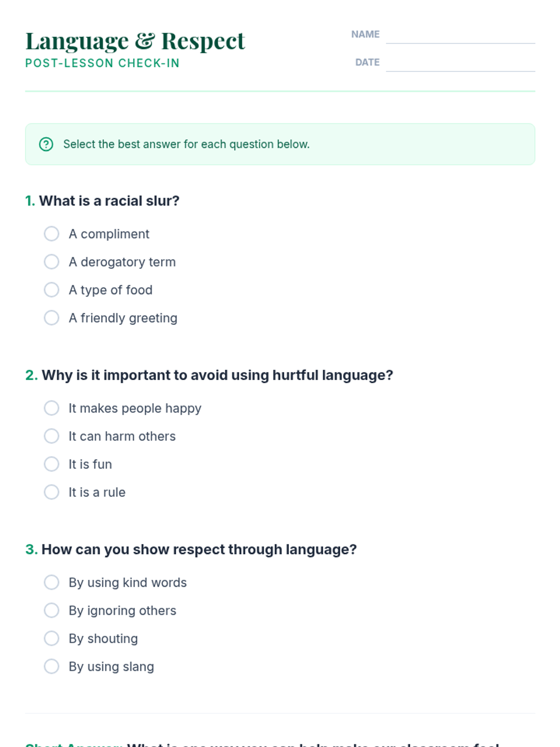
Task: Pick the "By using slang" option
Action: click(x=51, y=666)
